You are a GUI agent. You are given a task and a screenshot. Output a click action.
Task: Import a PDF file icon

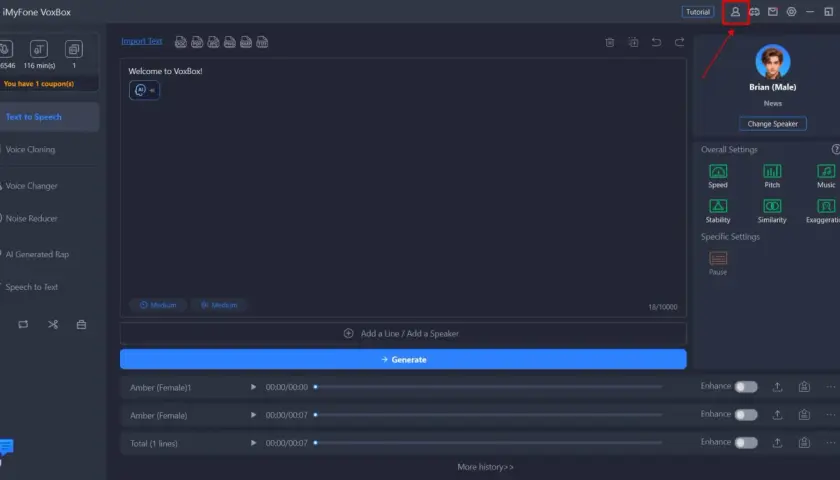coord(197,42)
